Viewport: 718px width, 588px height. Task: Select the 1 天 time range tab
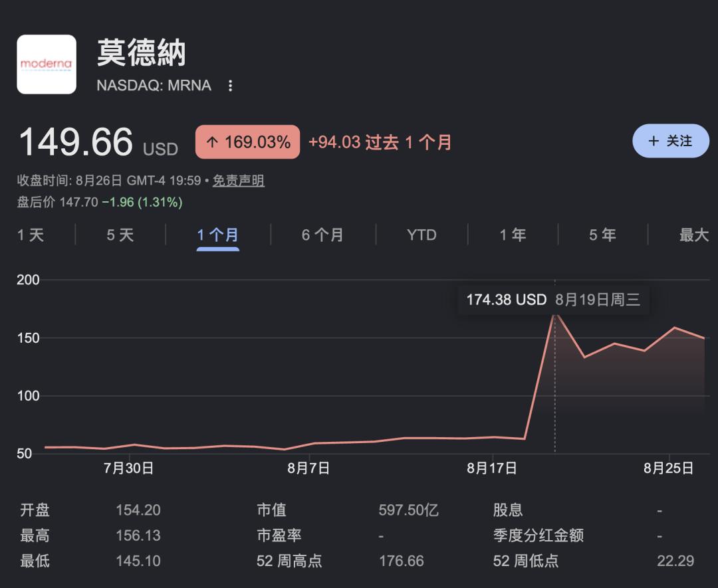coord(31,235)
